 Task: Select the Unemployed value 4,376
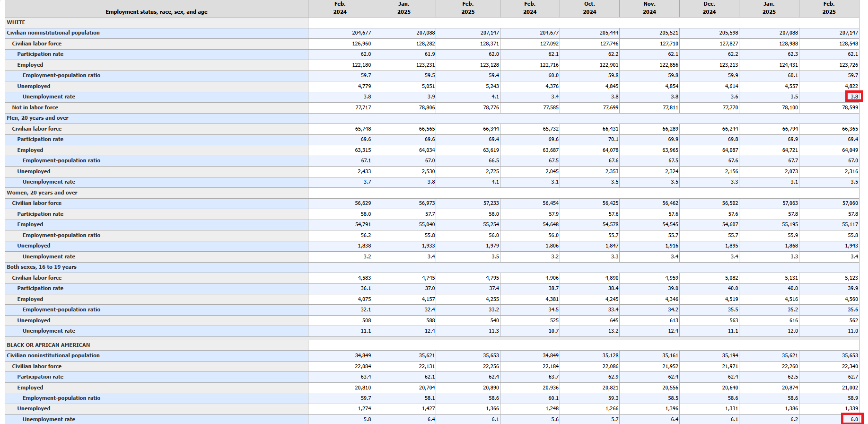pos(552,86)
